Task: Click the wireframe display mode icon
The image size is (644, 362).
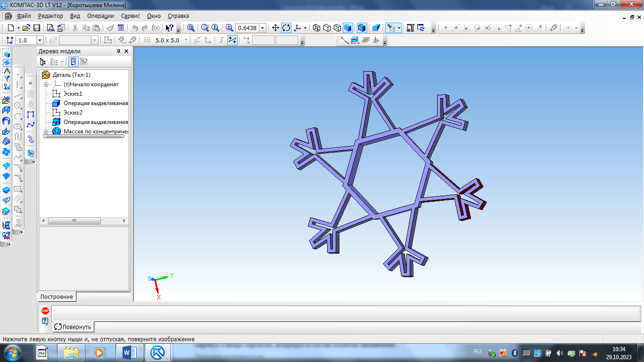Action: point(316,28)
